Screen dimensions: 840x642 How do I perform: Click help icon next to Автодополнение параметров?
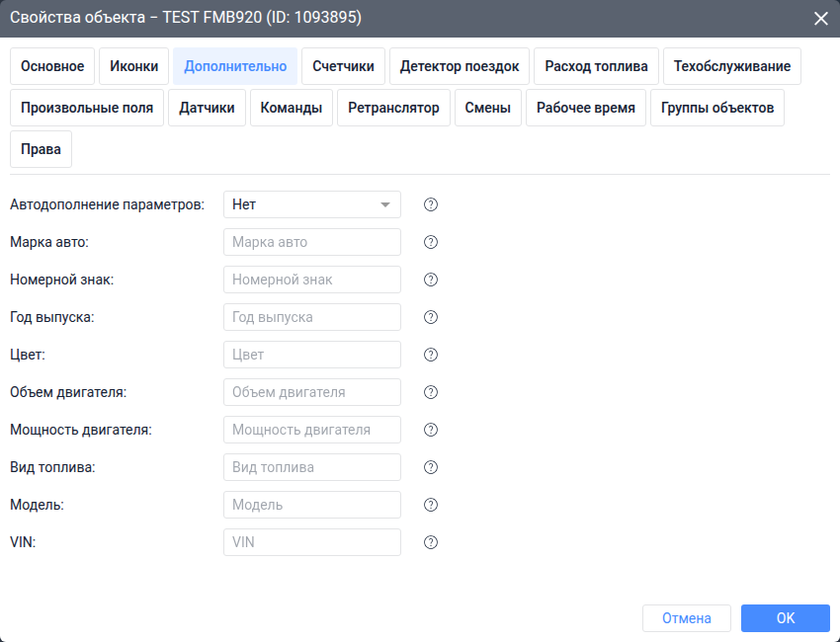pyautogui.click(x=431, y=204)
